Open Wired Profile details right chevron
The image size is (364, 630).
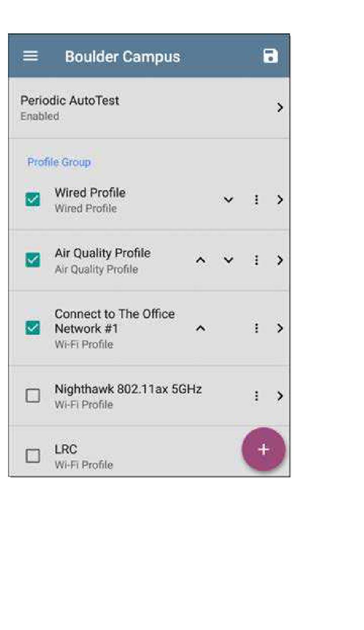point(280,200)
